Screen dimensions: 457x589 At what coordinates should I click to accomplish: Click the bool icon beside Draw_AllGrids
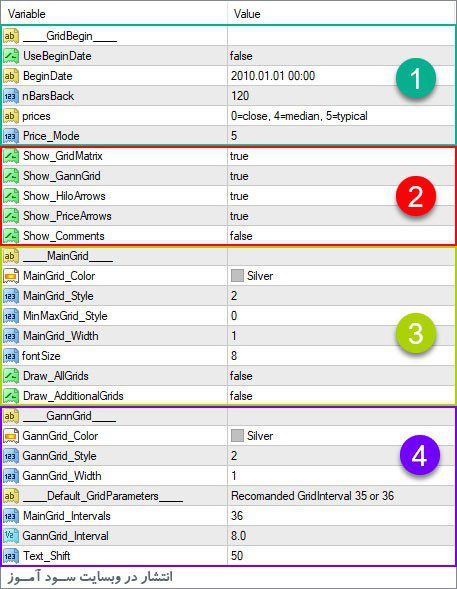click(x=11, y=376)
